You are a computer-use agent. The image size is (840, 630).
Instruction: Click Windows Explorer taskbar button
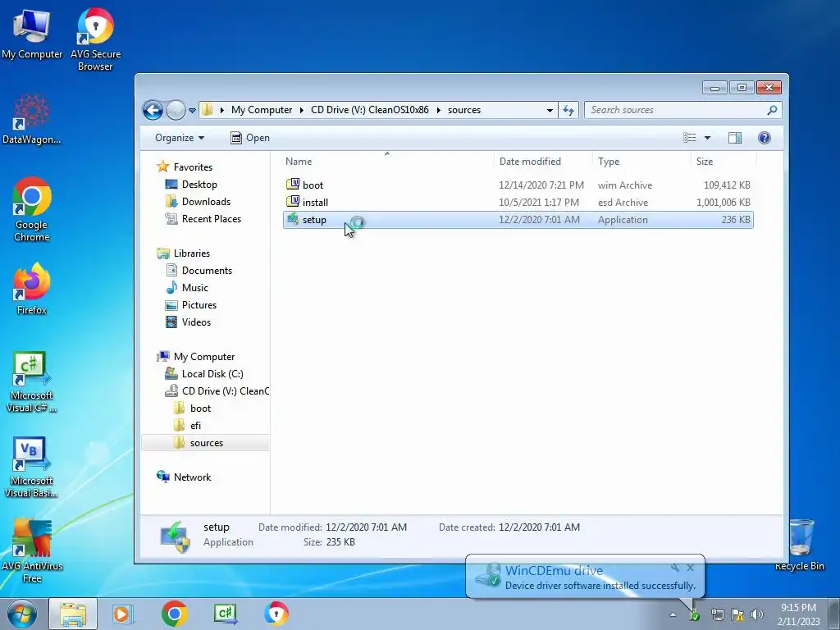pyautogui.click(x=73, y=614)
